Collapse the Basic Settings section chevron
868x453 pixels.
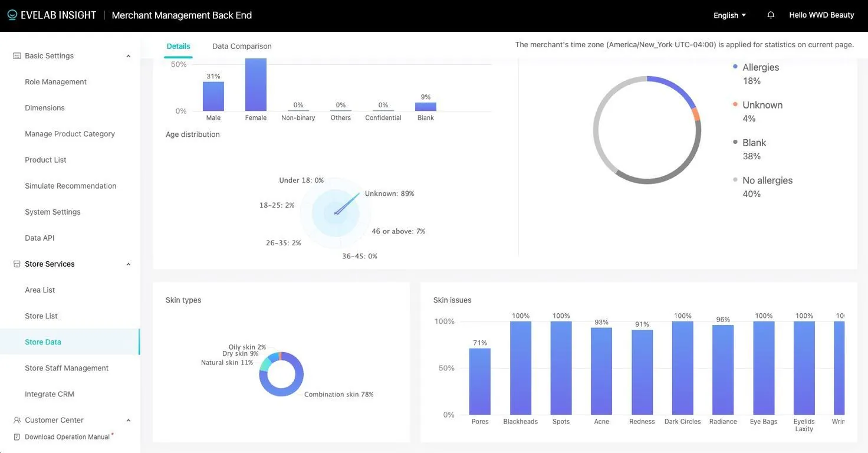click(x=129, y=56)
